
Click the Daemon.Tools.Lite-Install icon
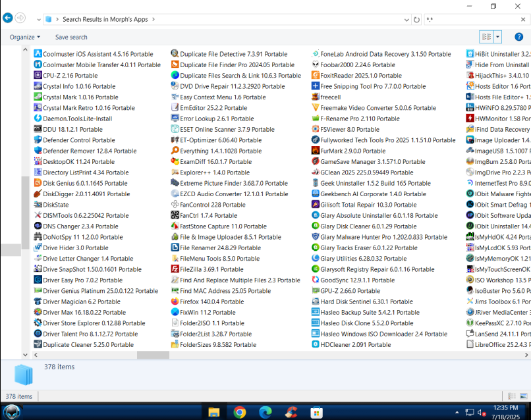[38, 118]
